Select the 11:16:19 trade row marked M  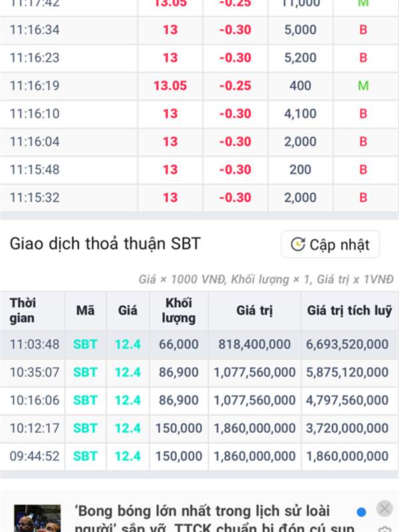pos(199,86)
